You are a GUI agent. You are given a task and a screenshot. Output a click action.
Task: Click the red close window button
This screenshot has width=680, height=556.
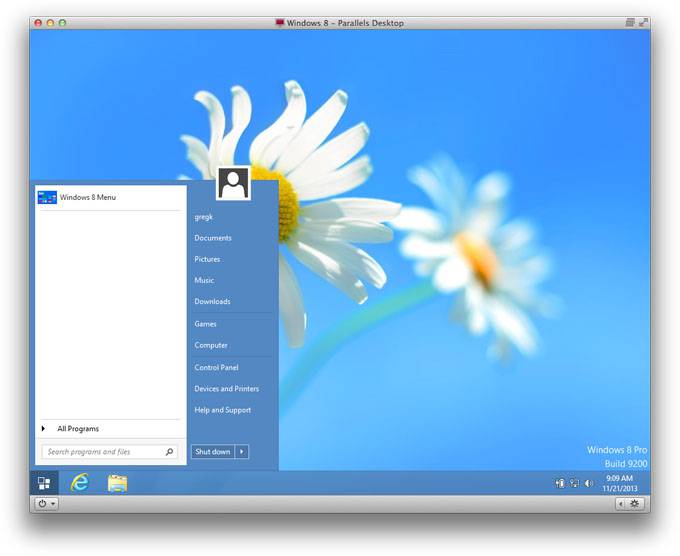pos(38,23)
